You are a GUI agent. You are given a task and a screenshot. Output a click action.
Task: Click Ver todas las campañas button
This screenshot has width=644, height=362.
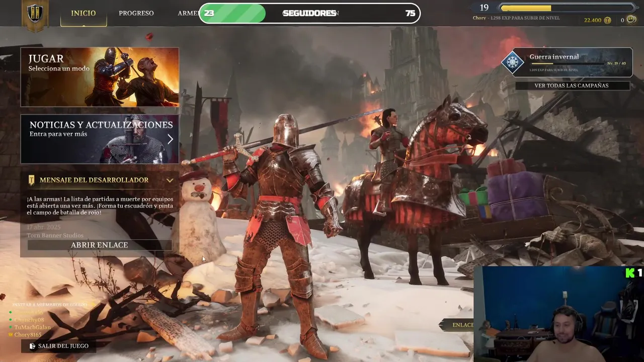pyautogui.click(x=572, y=85)
